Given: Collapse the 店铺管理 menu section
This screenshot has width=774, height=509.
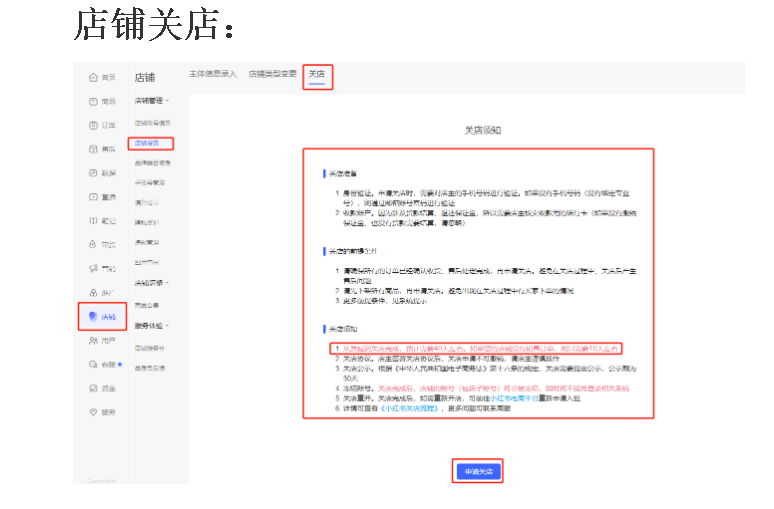Looking at the screenshot, I should (152, 101).
